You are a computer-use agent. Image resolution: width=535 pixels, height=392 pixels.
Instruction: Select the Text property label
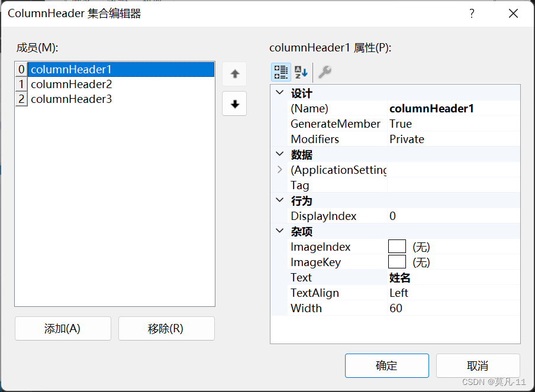pos(301,277)
